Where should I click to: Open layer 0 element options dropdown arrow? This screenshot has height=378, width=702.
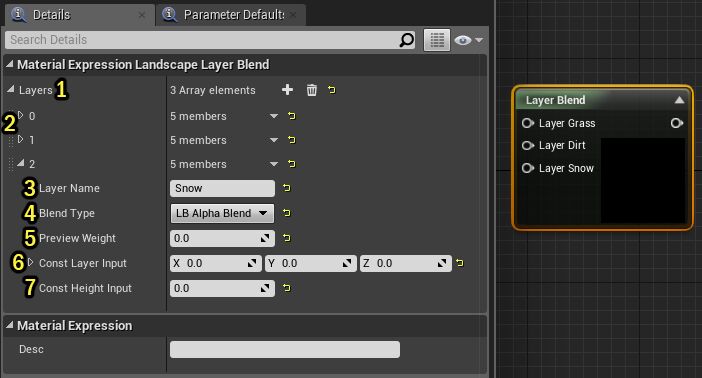tap(274, 116)
